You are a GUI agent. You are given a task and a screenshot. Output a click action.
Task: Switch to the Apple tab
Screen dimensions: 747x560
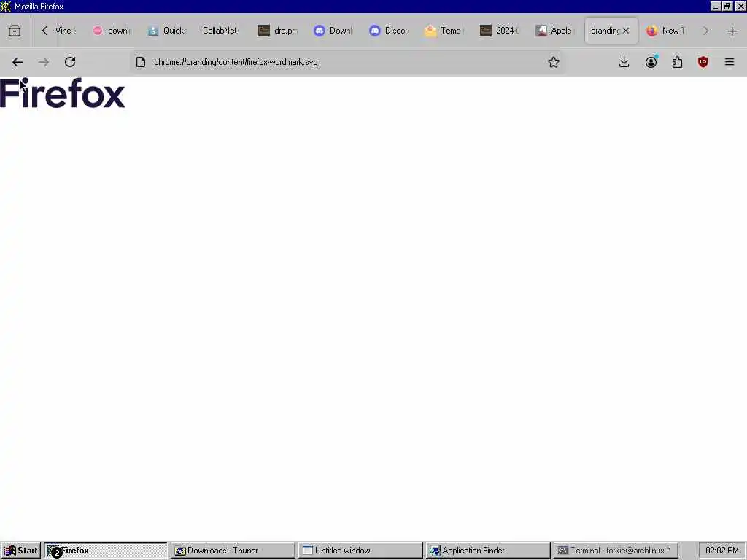(x=554, y=31)
